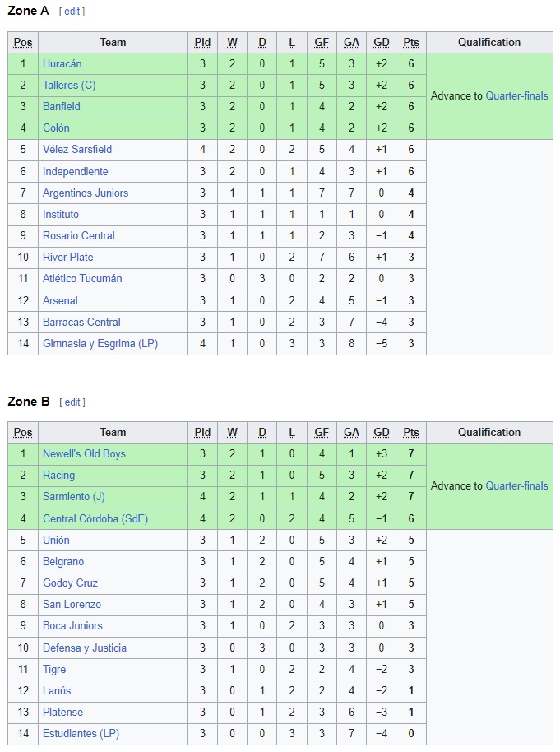Open the Defensa y Justicia link
The width and height of the screenshot is (560, 752).
click(x=85, y=648)
